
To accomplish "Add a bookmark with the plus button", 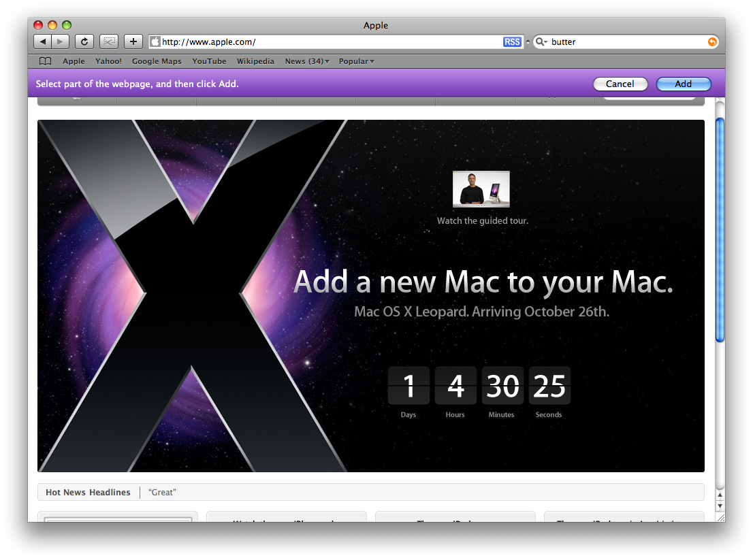I will click(x=133, y=42).
